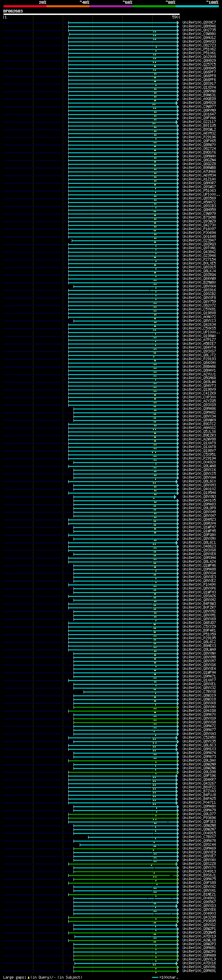Click the UniRef100_Q9LWA8 label
222x980 pixels.
[199, 466]
